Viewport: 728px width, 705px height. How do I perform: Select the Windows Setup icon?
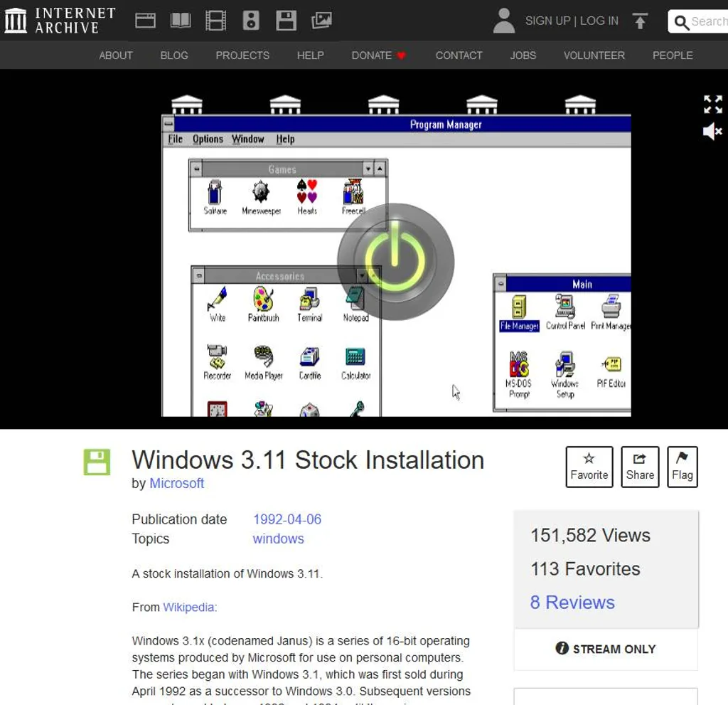565,375
